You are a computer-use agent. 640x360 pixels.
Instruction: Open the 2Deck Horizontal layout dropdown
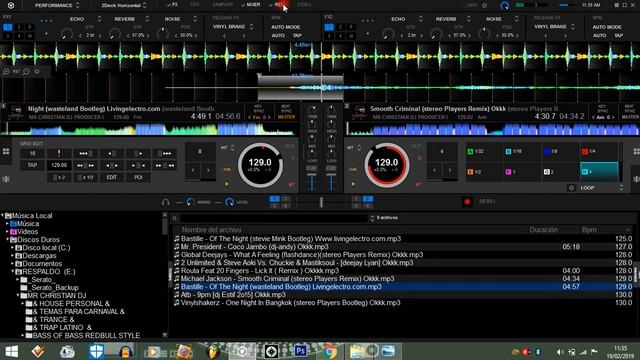(x=124, y=6)
